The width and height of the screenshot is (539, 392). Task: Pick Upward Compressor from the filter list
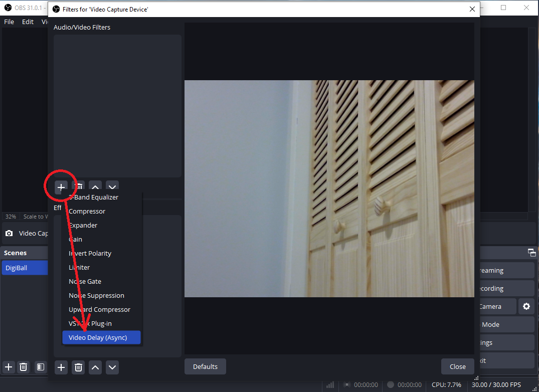[99, 309]
